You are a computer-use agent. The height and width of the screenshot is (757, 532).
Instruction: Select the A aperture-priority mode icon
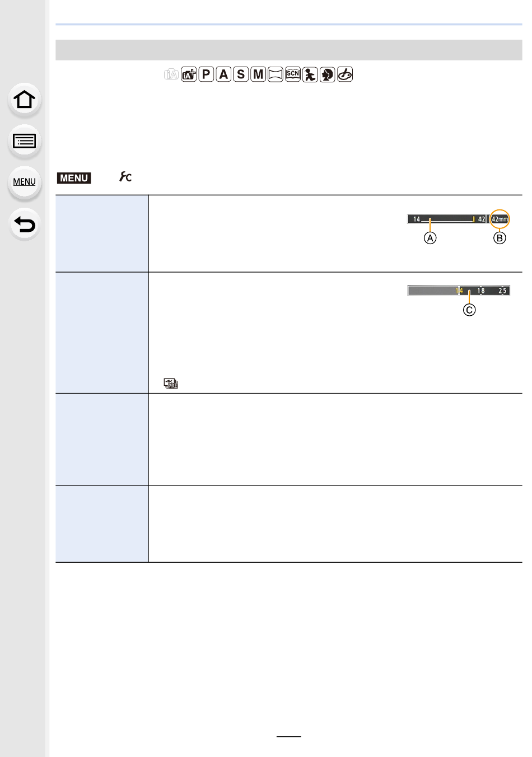(223, 74)
